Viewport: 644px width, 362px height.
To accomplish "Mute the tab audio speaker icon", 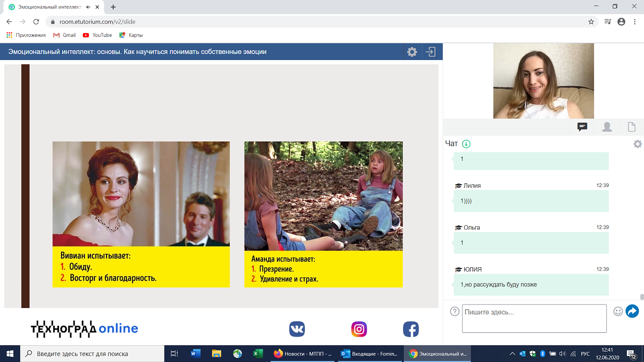I will point(88,7).
